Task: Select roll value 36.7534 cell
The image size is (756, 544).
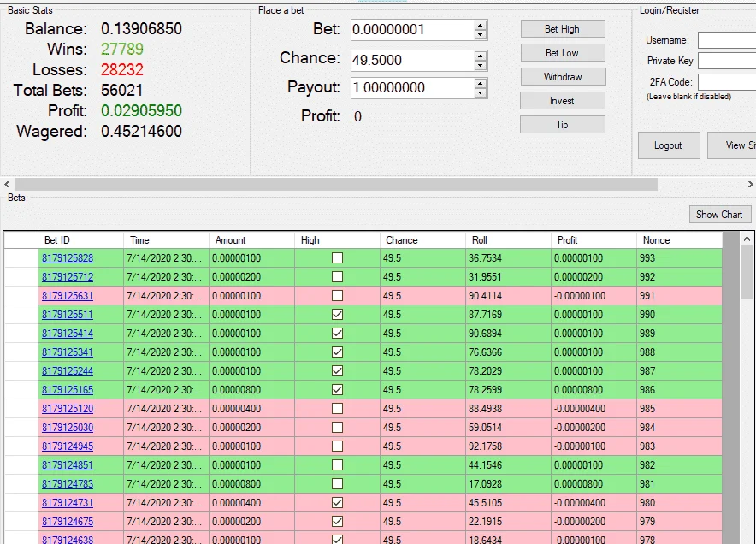Action: point(508,258)
